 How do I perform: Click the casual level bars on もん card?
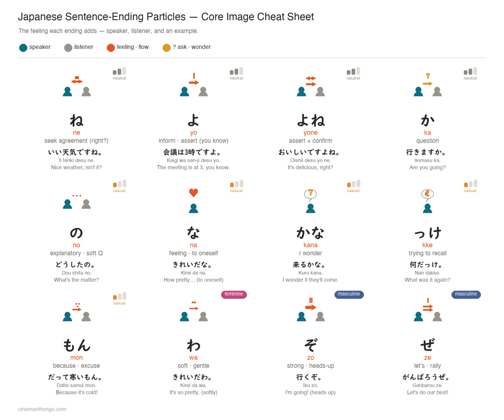119,296
